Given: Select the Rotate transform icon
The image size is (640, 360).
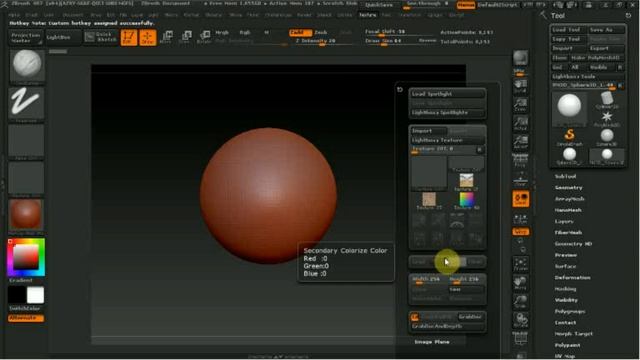Looking at the screenshot, I should (x=204, y=37).
